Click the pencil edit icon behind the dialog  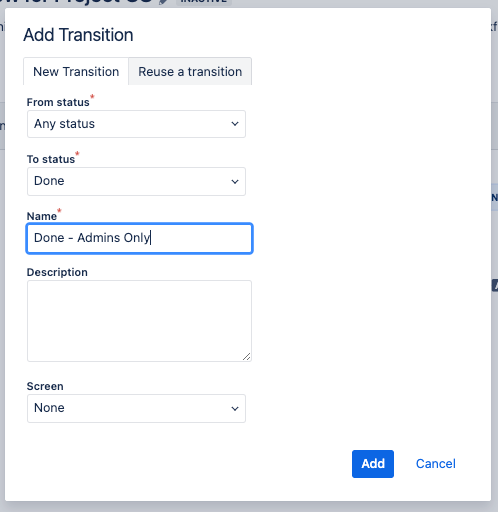click(x=164, y=2)
